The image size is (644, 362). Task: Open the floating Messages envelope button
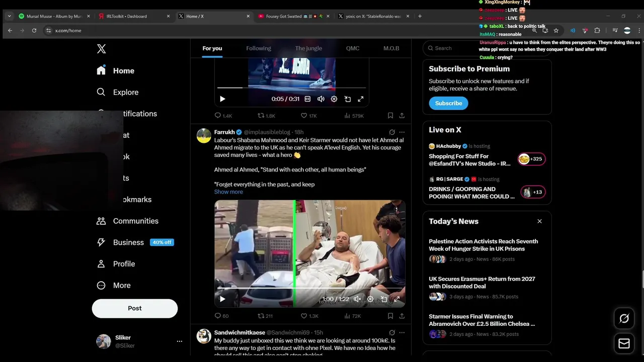click(624, 343)
